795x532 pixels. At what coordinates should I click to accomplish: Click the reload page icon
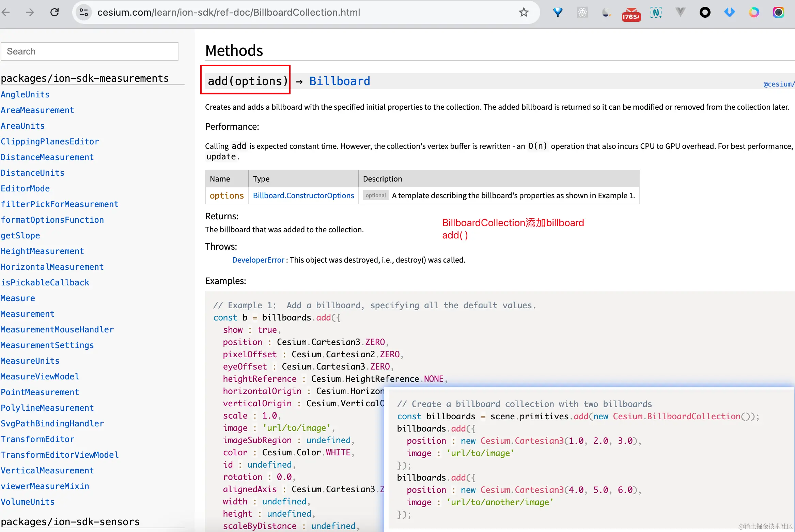tap(54, 13)
